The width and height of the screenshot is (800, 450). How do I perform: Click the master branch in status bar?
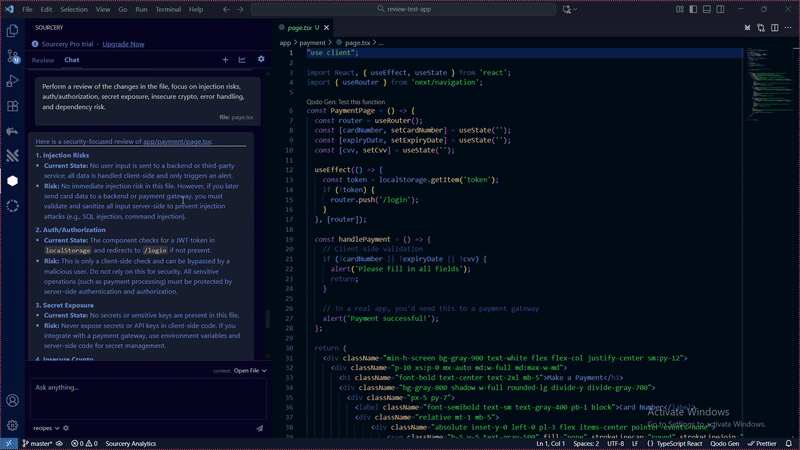pyautogui.click(x=38, y=443)
